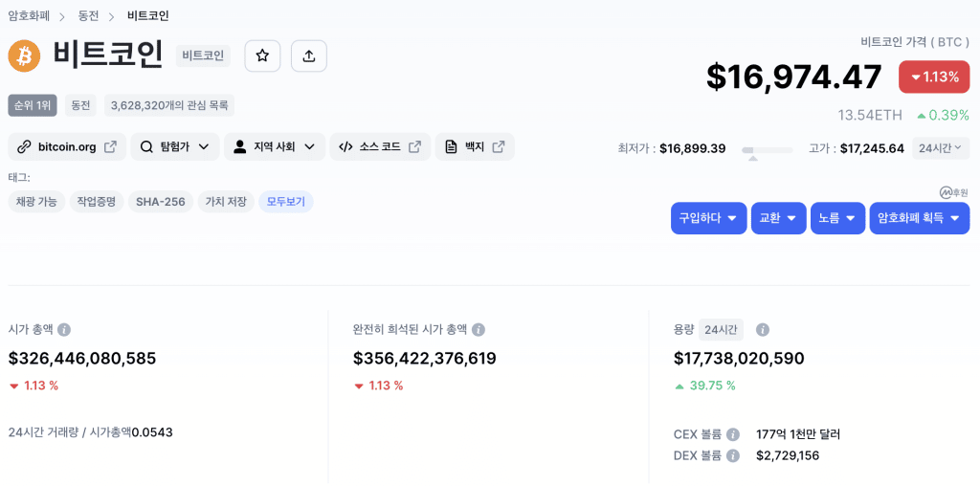Viewport: 980px width, 486px height.
Task: Open bitcoin.org website link
Action: pyautogui.click(x=67, y=146)
